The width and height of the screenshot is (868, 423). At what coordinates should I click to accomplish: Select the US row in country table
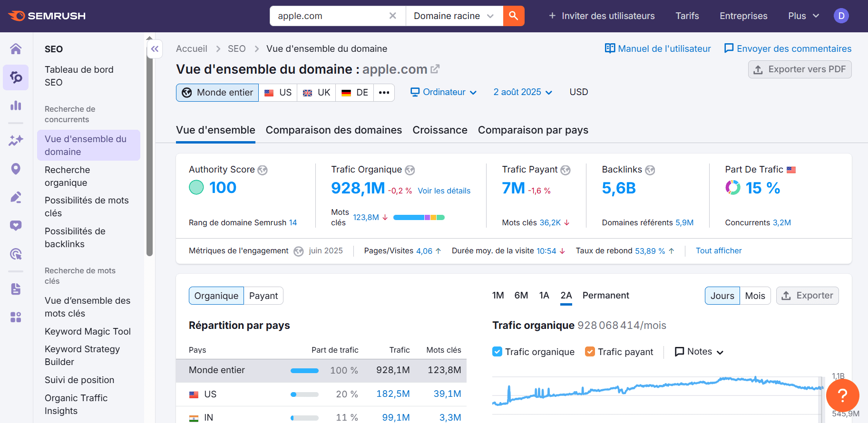pos(321,394)
